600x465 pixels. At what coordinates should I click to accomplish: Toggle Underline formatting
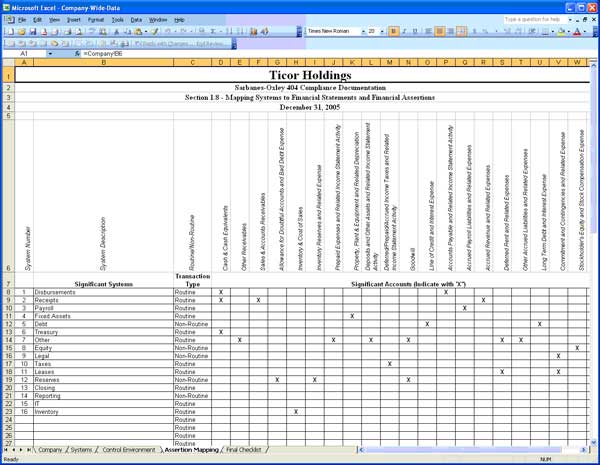[415, 31]
